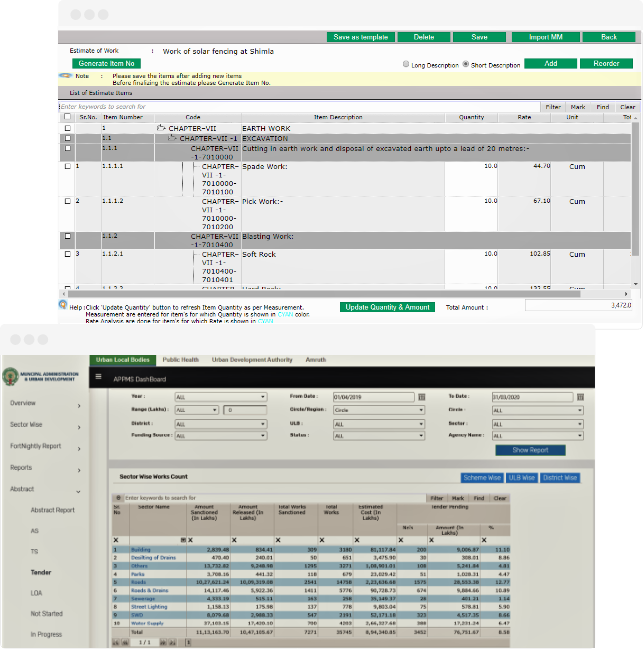Select the Long Description radio button

[406, 64]
